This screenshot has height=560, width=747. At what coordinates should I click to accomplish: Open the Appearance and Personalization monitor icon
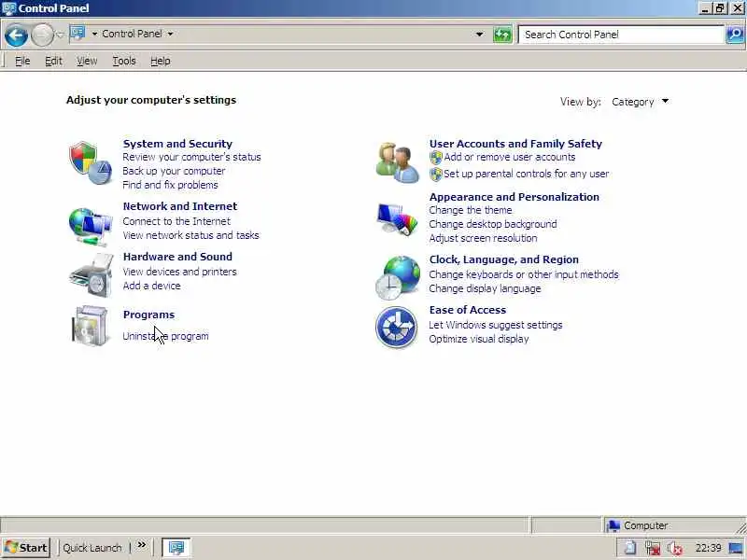[x=398, y=219]
